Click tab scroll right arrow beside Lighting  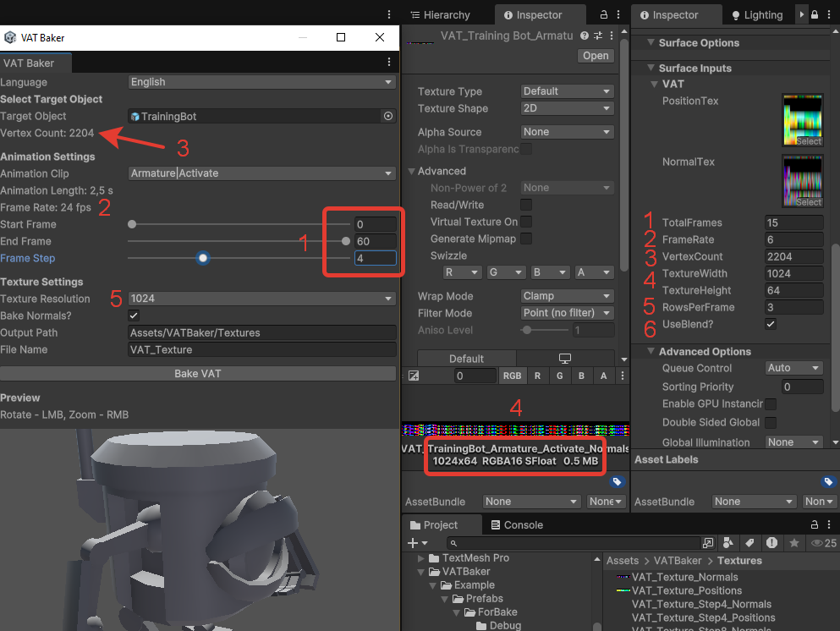pos(801,14)
